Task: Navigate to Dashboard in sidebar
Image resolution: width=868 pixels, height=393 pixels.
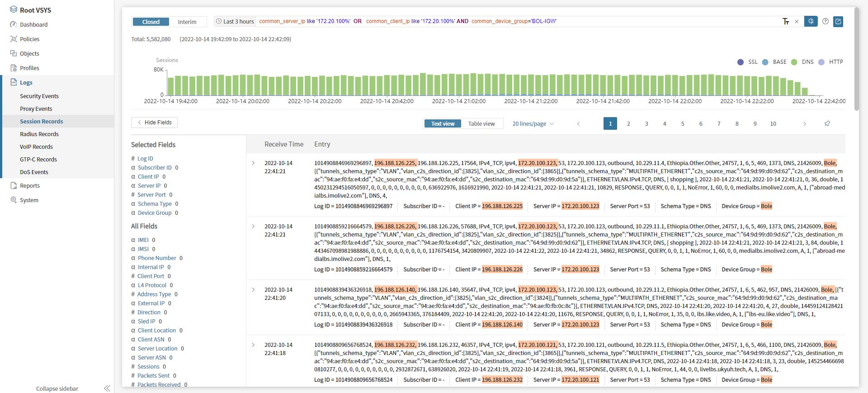Action: pos(33,24)
